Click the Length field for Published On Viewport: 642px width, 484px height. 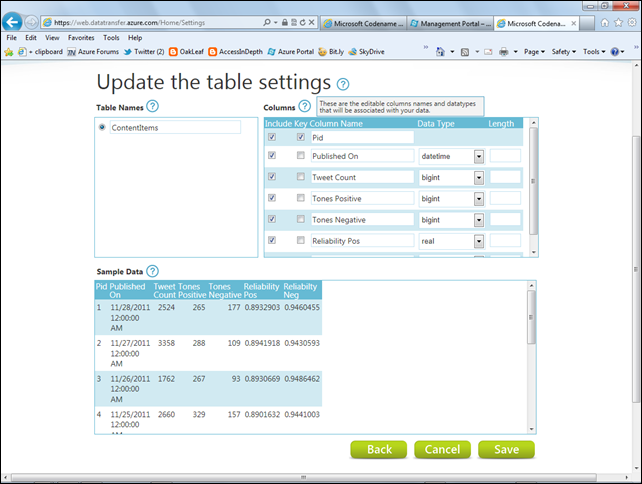coord(505,156)
